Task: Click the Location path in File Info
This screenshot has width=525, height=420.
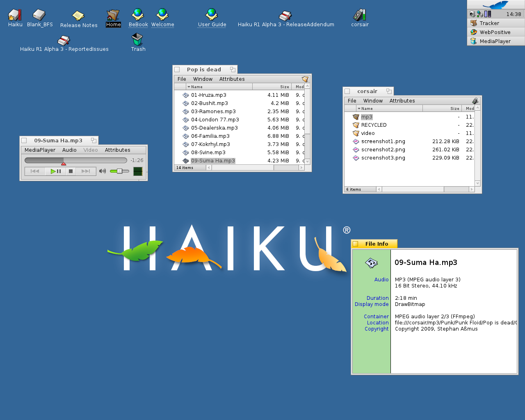Action: pos(455,323)
